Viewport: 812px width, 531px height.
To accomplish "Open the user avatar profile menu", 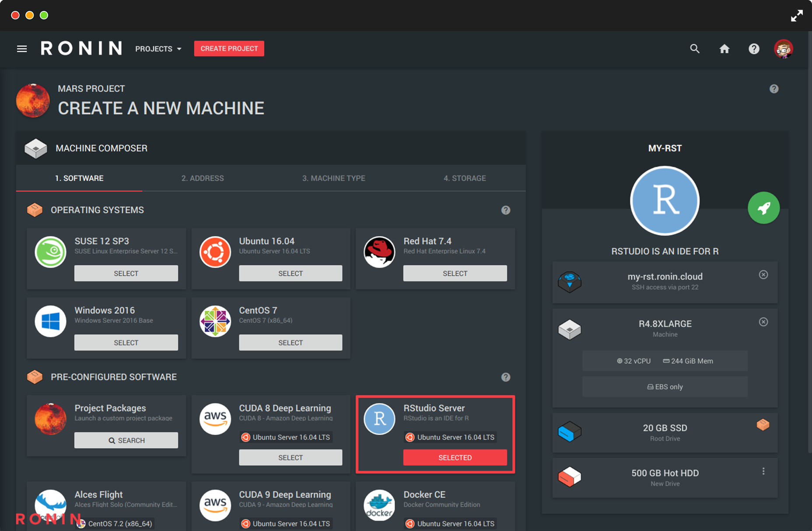I will click(x=783, y=49).
